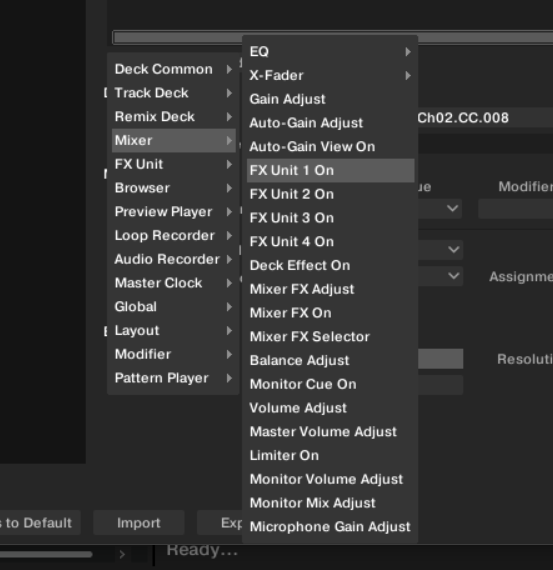Click the partially hidden Export button
The height and width of the screenshot is (570, 553).
click(220, 523)
